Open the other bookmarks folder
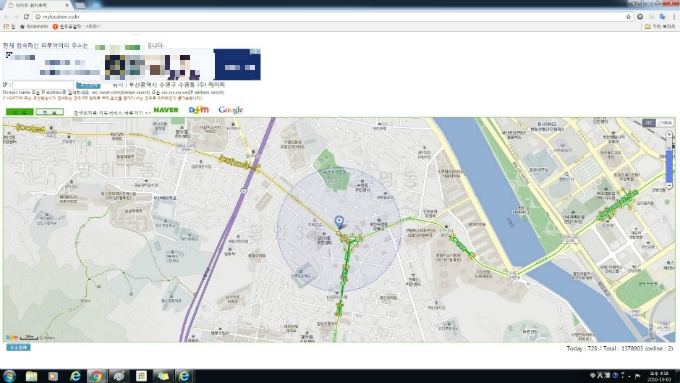 click(x=660, y=26)
